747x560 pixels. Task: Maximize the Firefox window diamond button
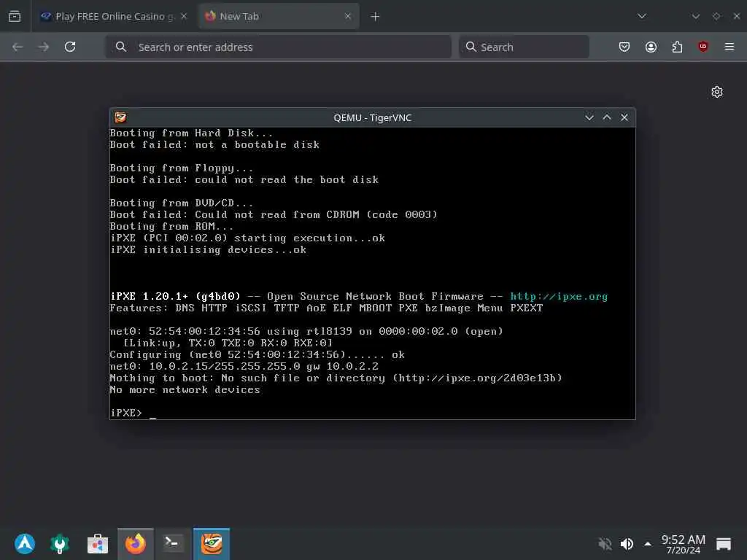point(716,16)
